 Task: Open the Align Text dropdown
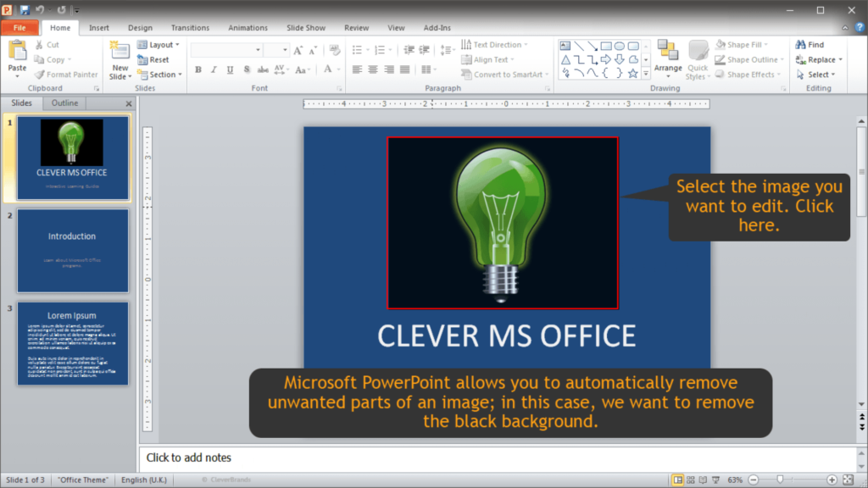(487, 60)
